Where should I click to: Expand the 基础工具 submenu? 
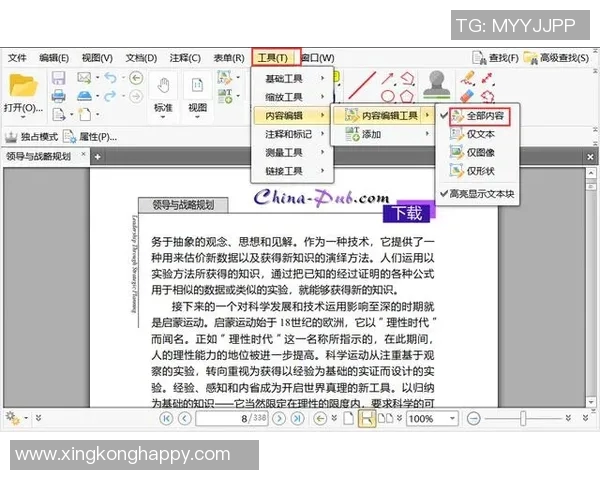coord(292,78)
